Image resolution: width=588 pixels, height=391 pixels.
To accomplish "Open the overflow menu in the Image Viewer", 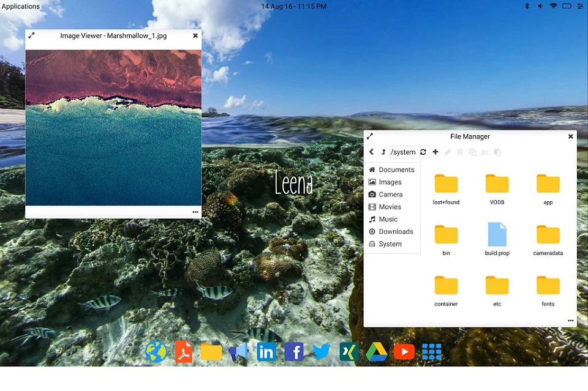I will (195, 212).
